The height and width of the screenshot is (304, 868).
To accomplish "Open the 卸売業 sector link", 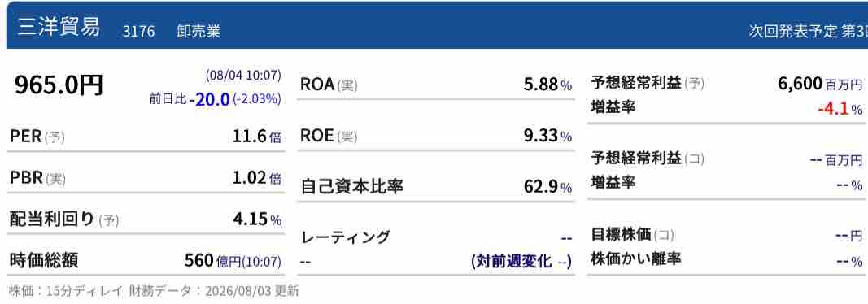I will (198, 30).
